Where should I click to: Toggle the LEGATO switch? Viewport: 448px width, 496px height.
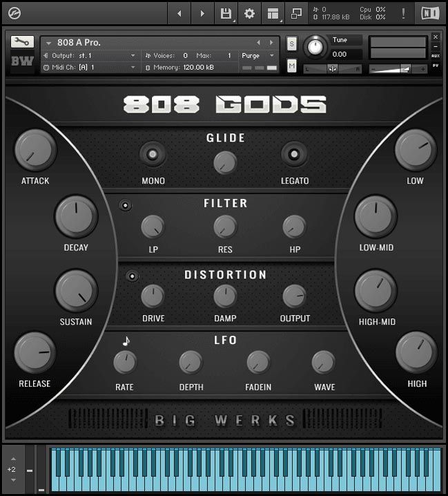click(x=295, y=153)
